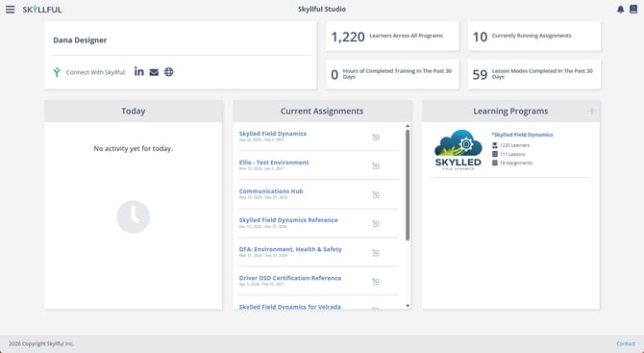
Task: Click the 'Connect With Skyllful:' label
Action: [96, 72]
